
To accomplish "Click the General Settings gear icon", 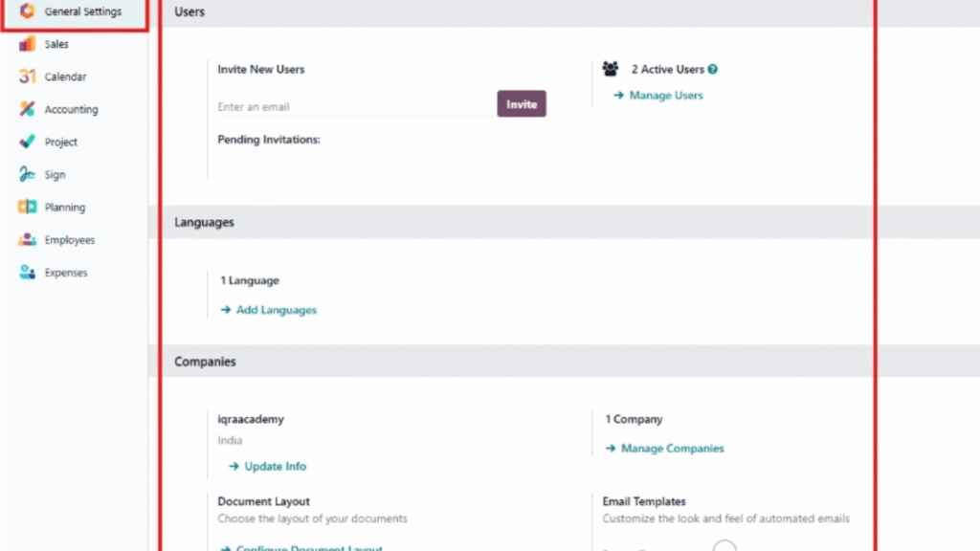I will pyautogui.click(x=26, y=11).
